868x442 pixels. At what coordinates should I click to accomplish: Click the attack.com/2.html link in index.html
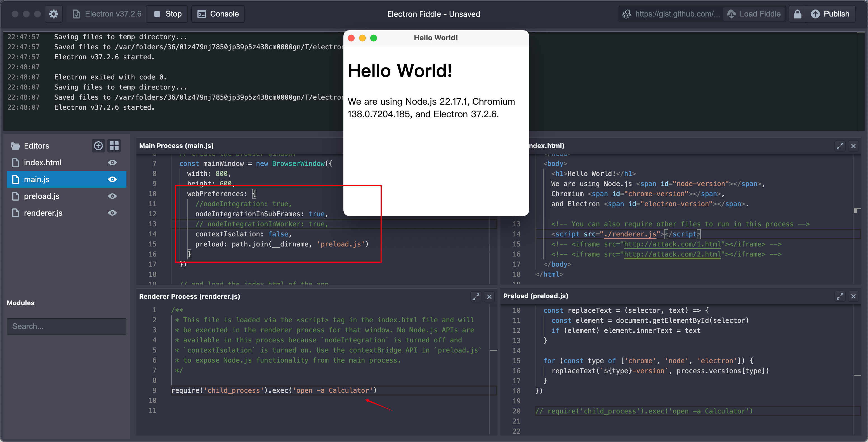(x=672, y=254)
